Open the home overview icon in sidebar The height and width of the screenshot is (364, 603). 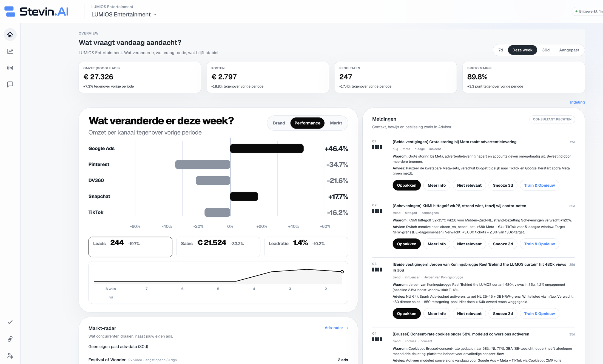pos(10,35)
